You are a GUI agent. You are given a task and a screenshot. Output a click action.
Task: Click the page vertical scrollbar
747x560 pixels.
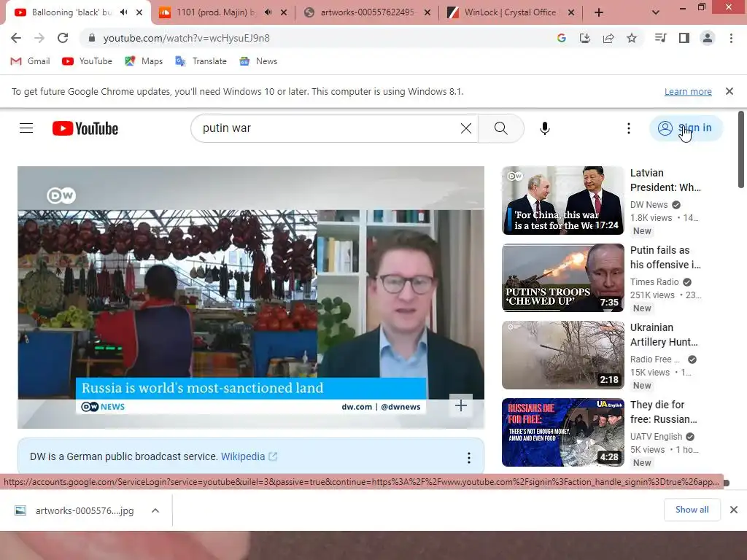[x=741, y=149]
